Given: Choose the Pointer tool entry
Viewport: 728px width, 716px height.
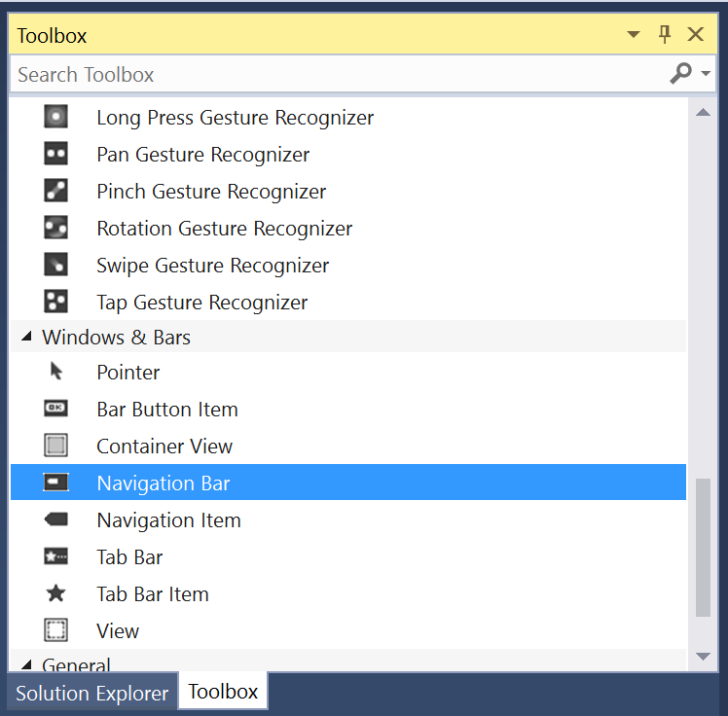Looking at the screenshot, I should (348, 372).
